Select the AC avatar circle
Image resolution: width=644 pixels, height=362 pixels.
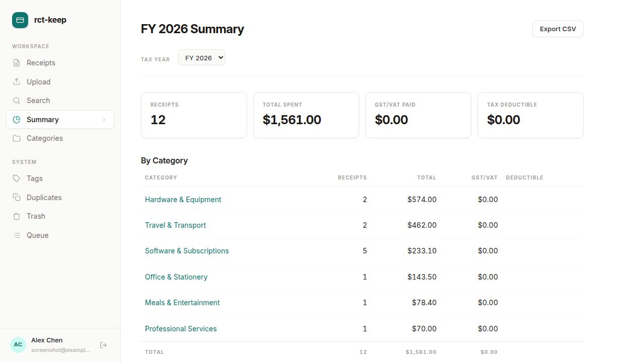(x=18, y=344)
